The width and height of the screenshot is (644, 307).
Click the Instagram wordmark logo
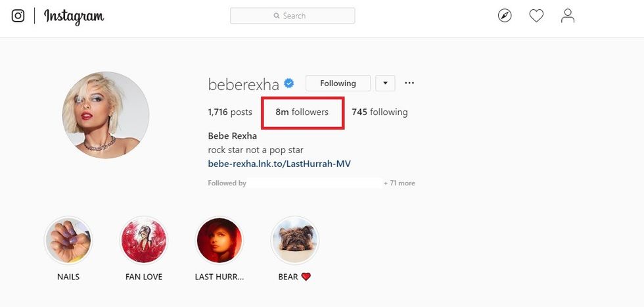pyautogui.click(x=74, y=16)
